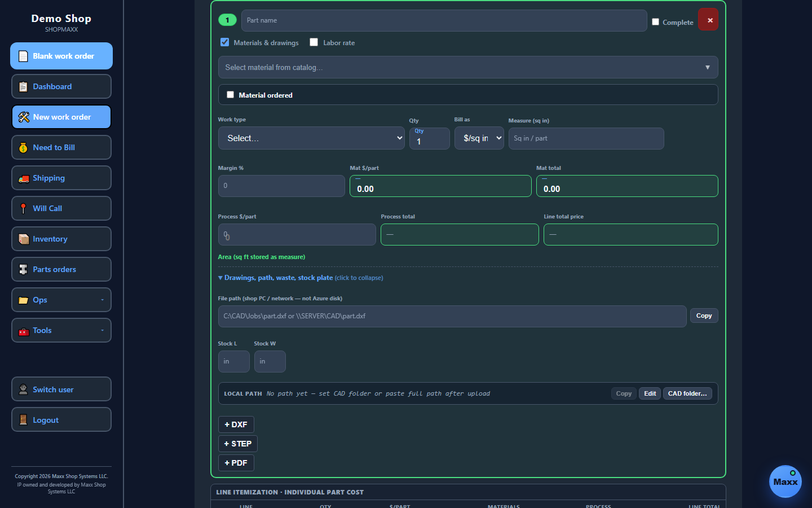Click the Line total price field
The height and width of the screenshot is (508, 812).
(631, 234)
